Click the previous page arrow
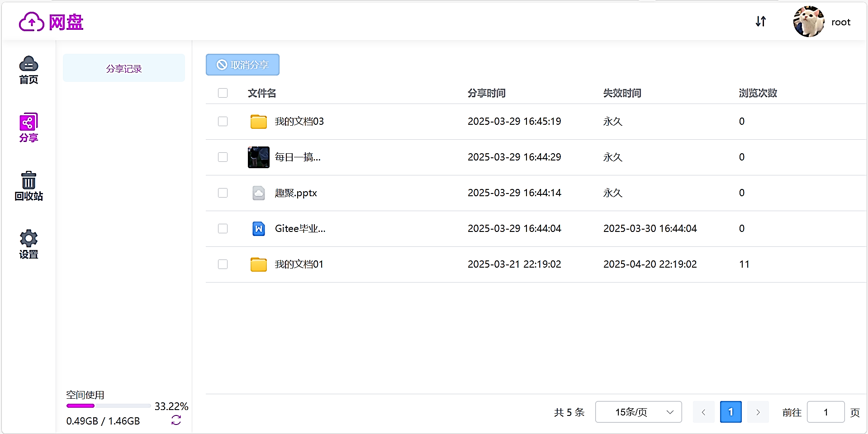Screen dimensions: 868x434 pyautogui.click(x=703, y=412)
